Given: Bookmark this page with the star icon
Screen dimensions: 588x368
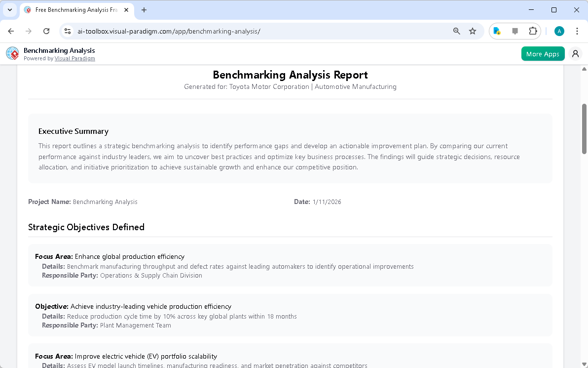Looking at the screenshot, I should tap(473, 31).
